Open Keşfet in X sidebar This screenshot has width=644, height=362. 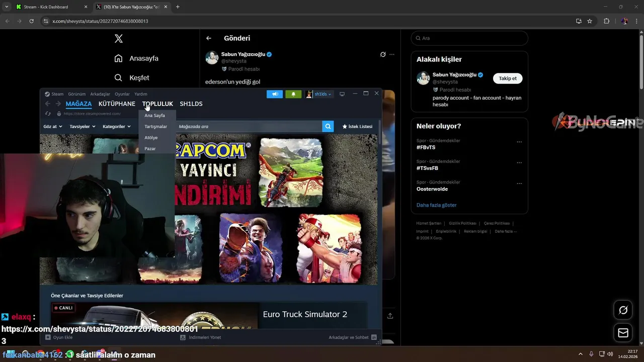tap(132, 78)
